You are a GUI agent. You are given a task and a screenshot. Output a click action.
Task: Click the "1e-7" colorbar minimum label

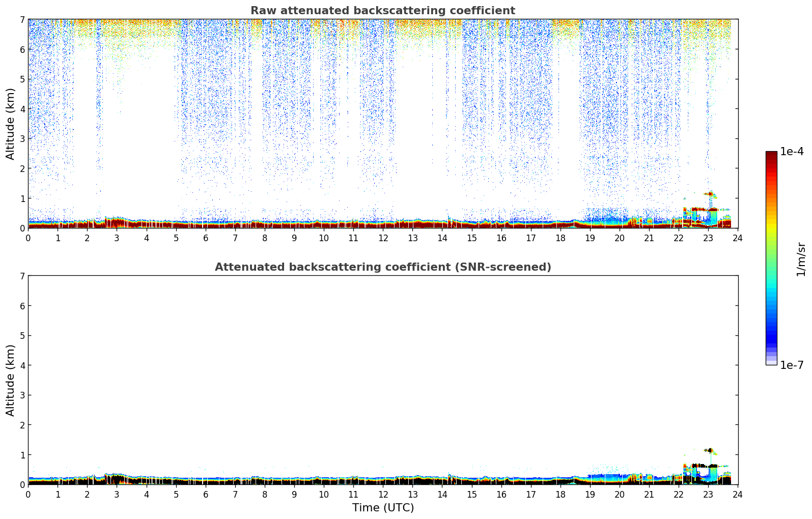click(792, 365)
